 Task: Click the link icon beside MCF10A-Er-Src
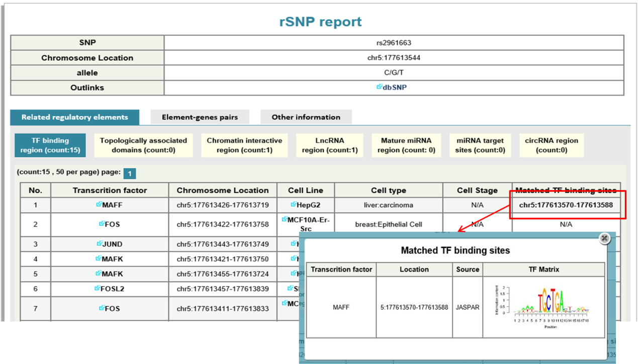(285, 220)
